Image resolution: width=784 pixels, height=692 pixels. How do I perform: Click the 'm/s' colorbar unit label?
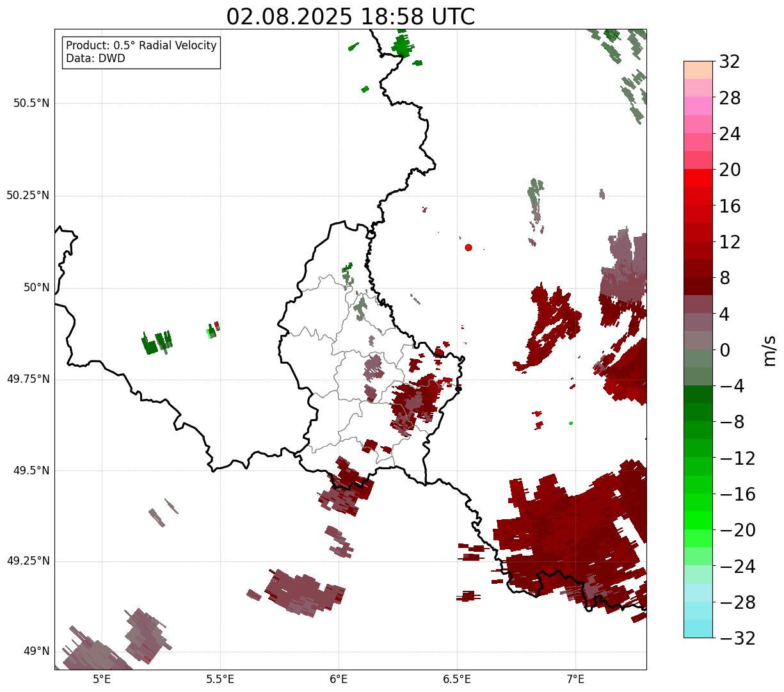(x=770, y=350)
